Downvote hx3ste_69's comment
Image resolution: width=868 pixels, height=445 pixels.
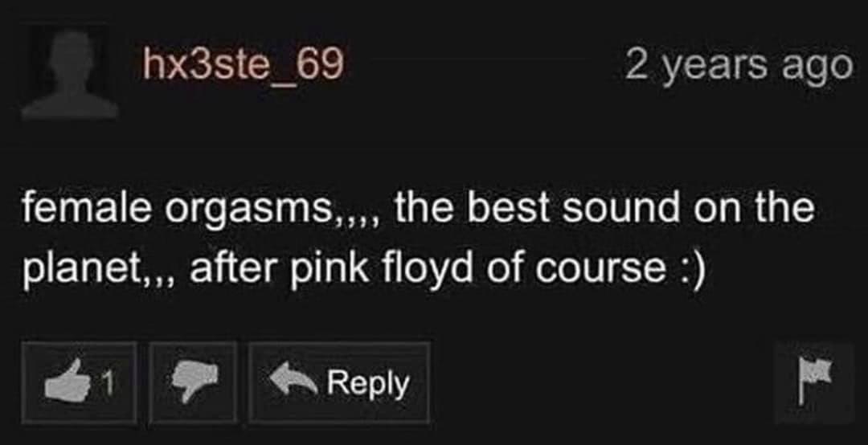[x=192, y=382]
